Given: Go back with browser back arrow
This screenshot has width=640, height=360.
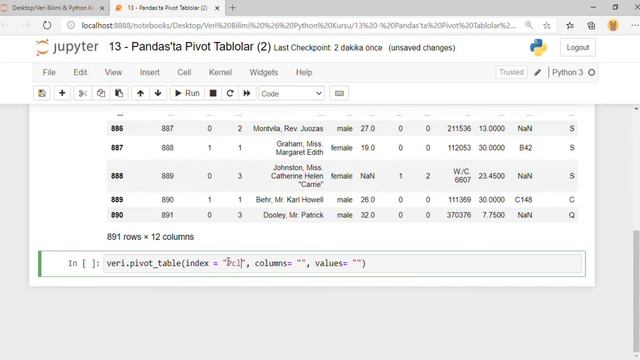Looking at the screenshot, I should 5,25.
